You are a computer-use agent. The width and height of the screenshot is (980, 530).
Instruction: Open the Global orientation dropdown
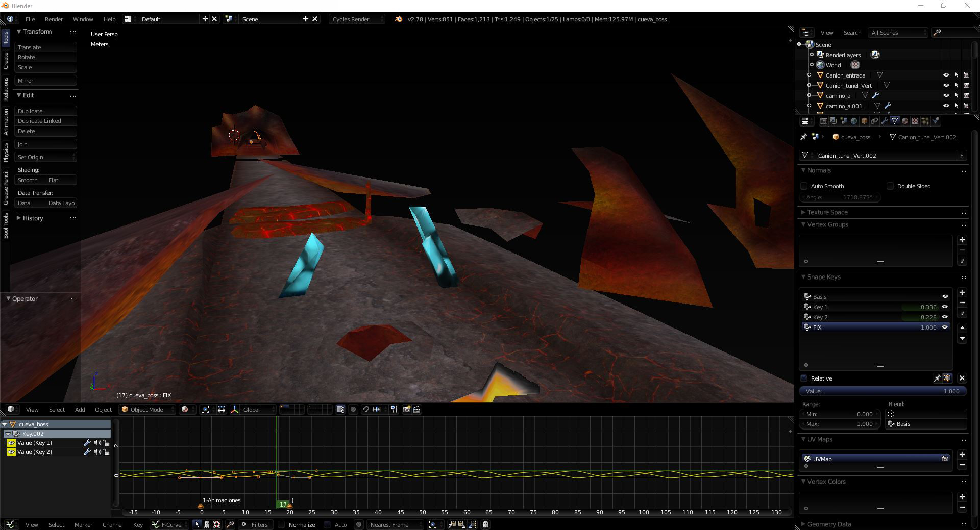tap(258, 409)
